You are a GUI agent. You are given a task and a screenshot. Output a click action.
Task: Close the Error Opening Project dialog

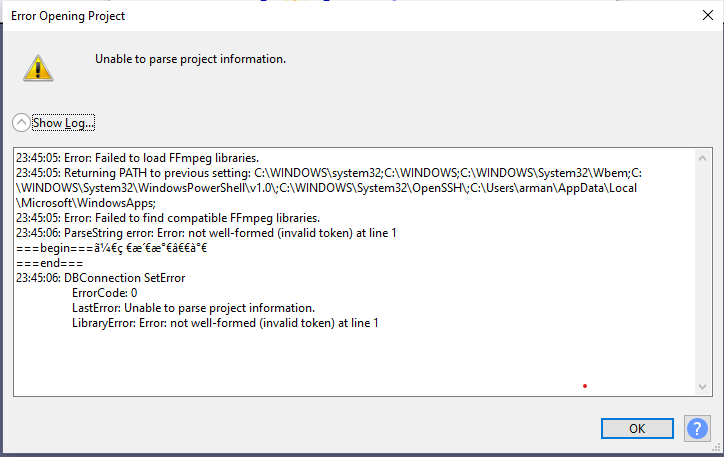click(x=707, y=15)
